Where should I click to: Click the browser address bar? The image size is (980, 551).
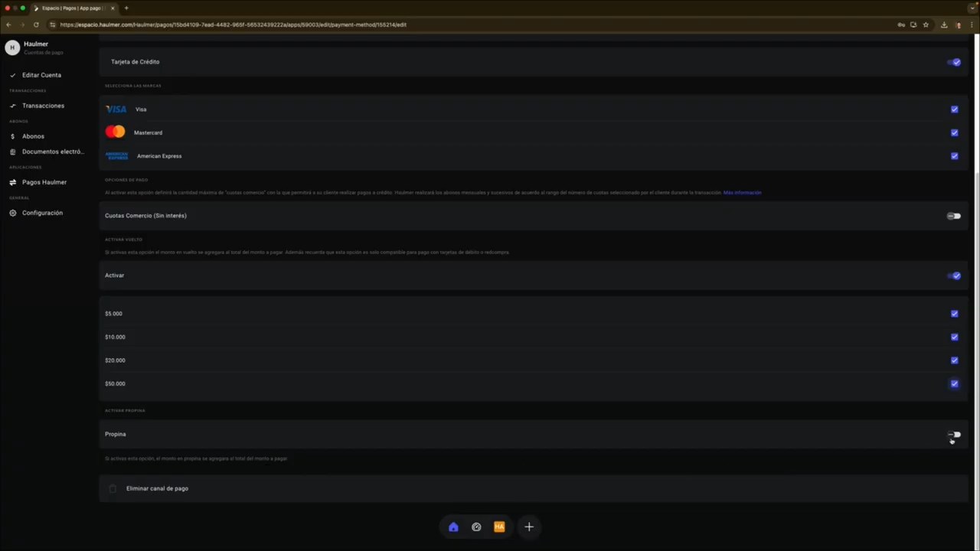pos(475,24)
